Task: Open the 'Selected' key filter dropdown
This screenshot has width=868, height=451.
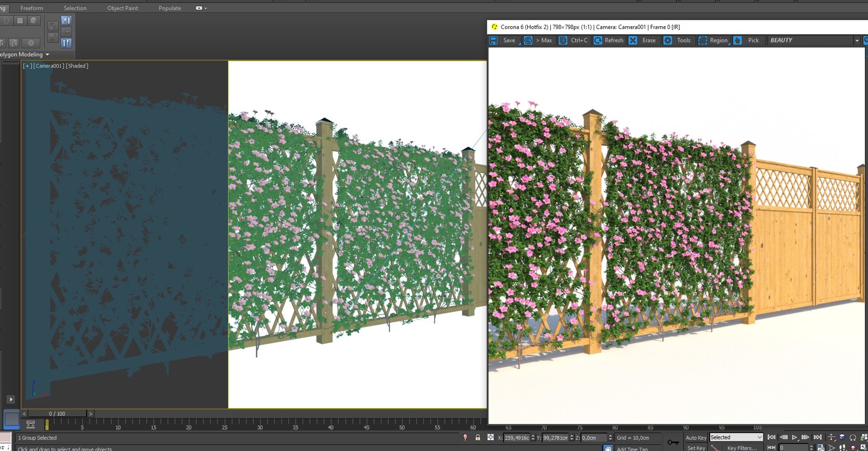Action: [736, 437]
